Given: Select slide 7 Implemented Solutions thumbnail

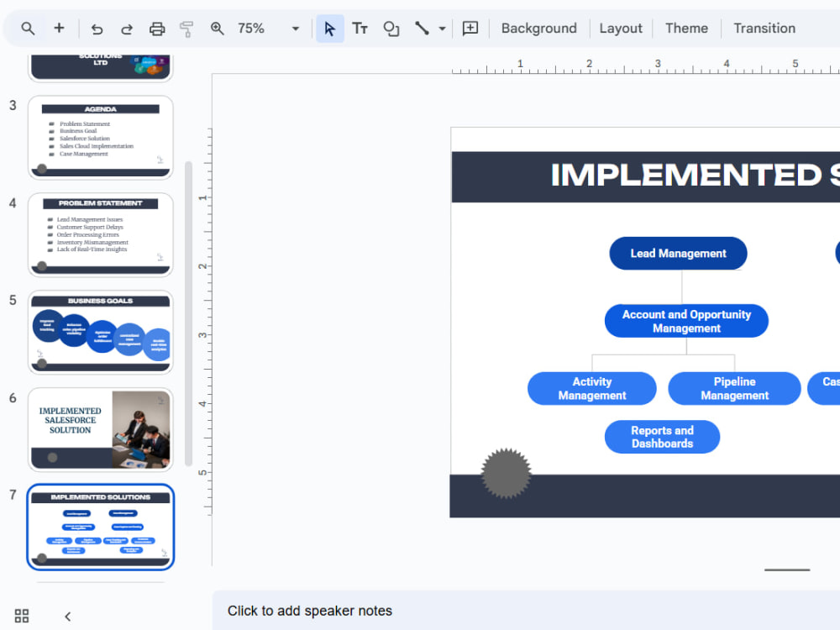Looking at the screenshot, I should [x=101, y=528].
